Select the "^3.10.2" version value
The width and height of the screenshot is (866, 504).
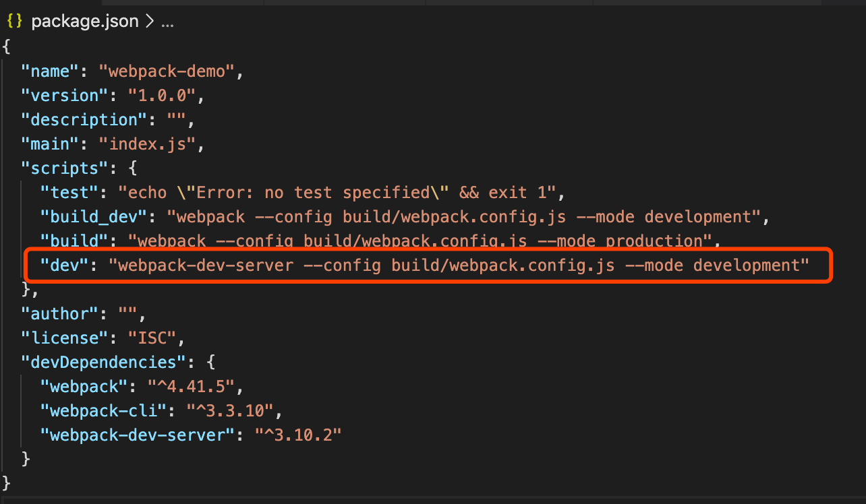coord(297,435)
